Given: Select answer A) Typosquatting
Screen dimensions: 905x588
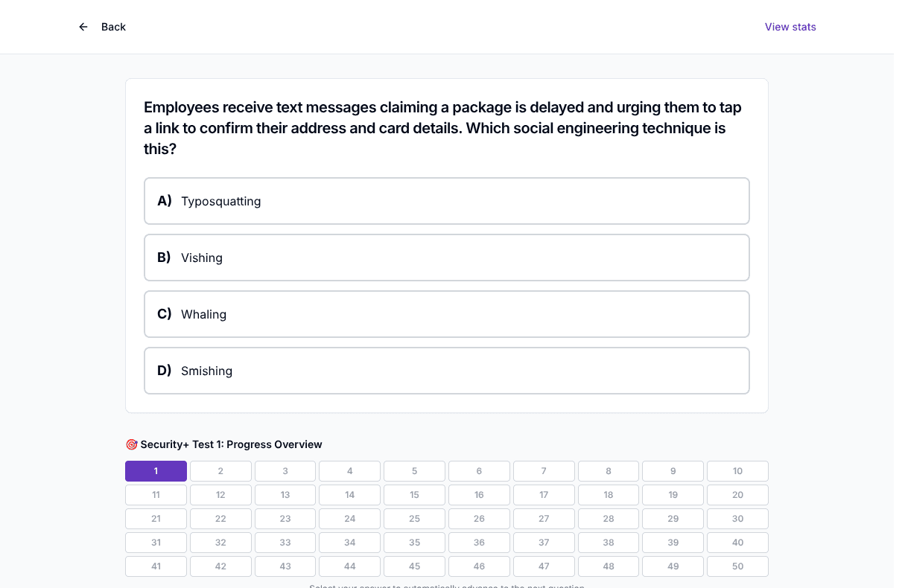Looking at the screenshot, I should tap(447, 201).
